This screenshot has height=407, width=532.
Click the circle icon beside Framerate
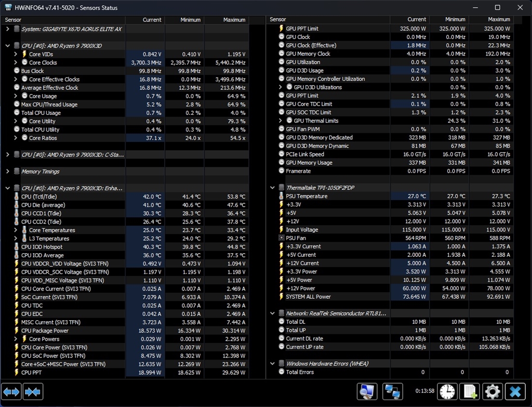tap(281, 170)
